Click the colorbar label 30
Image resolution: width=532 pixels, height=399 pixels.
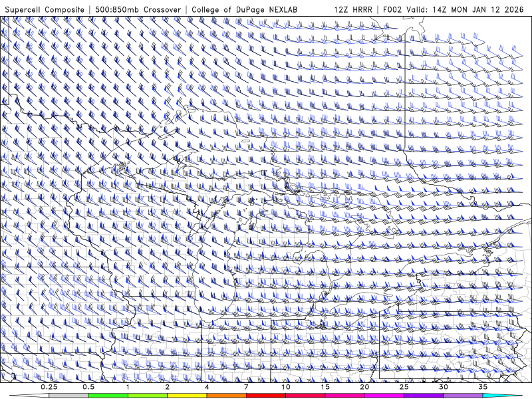443,387
